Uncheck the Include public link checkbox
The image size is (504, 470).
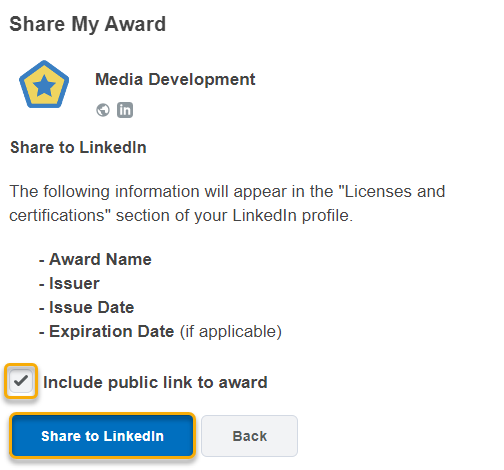21,381
